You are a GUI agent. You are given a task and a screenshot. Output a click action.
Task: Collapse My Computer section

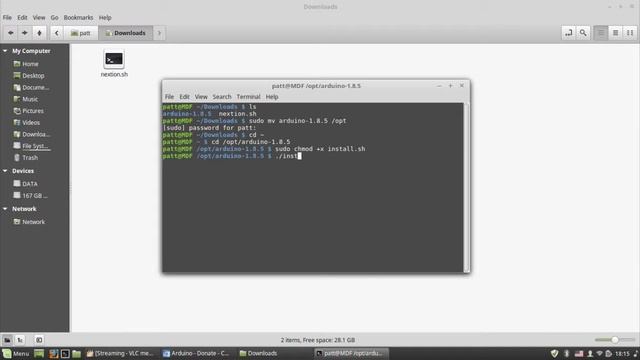[5, 51]
